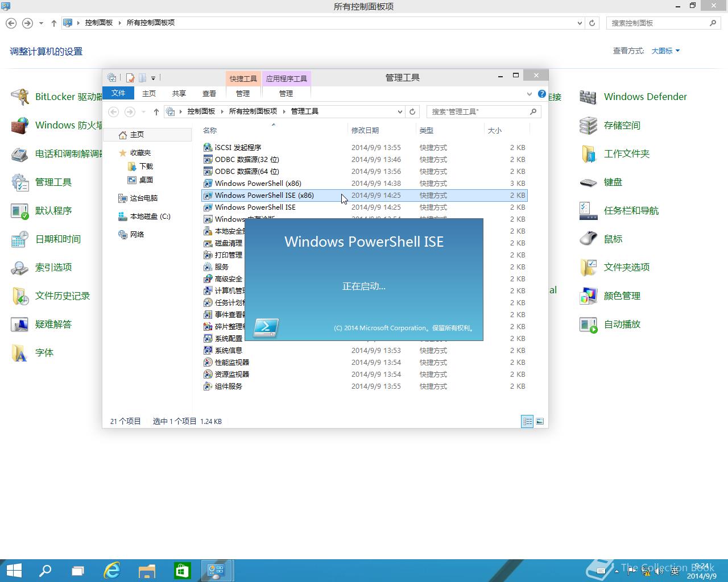Open 鼠标 icon
728x582 pixels.
[x=588, y=239]
